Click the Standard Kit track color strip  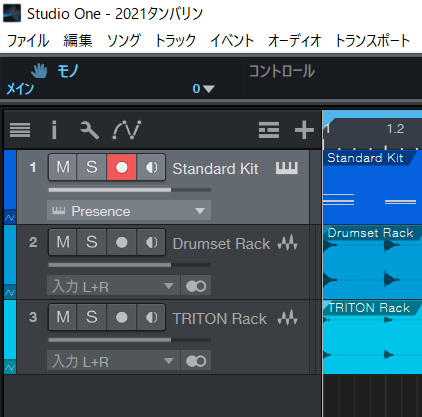pyautogui.click(x=10, y=181)
